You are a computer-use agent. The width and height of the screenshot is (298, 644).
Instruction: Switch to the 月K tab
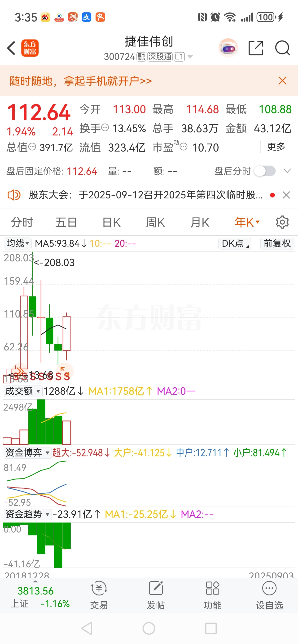[200, 222]
